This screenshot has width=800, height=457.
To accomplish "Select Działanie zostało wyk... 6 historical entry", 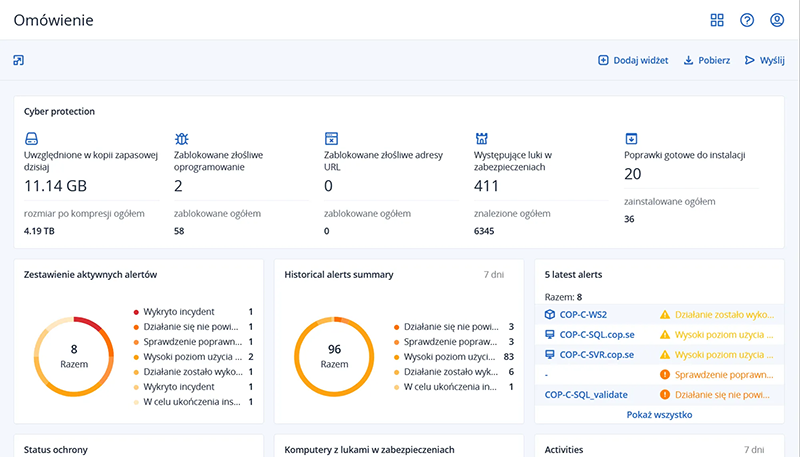I will pyautogui.click(x=454, y=372).
